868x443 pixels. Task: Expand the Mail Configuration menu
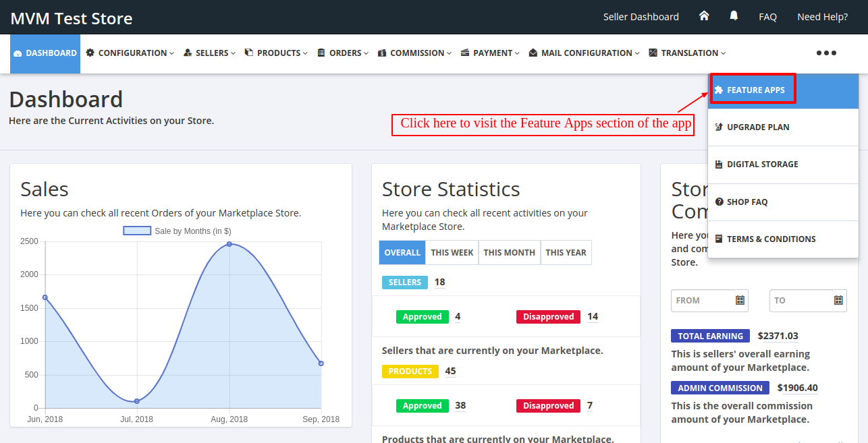pyautogui.click(x=582, y=53)
